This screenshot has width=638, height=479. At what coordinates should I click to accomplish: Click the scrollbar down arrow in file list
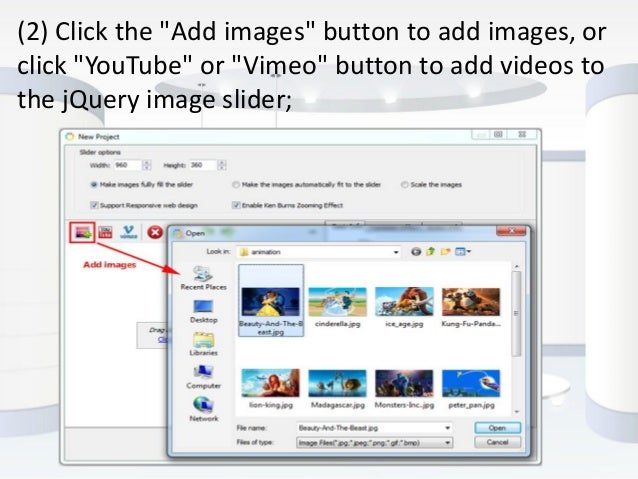pos(517,411)
